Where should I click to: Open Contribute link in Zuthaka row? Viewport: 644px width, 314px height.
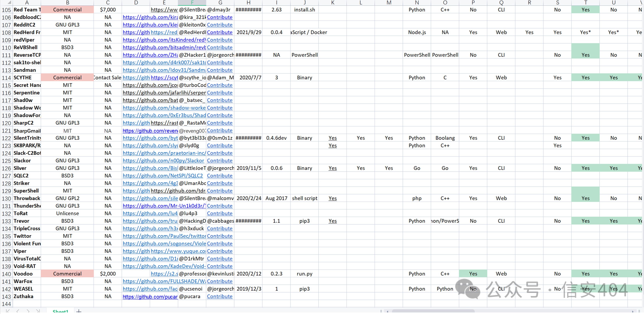click(220, 296)
